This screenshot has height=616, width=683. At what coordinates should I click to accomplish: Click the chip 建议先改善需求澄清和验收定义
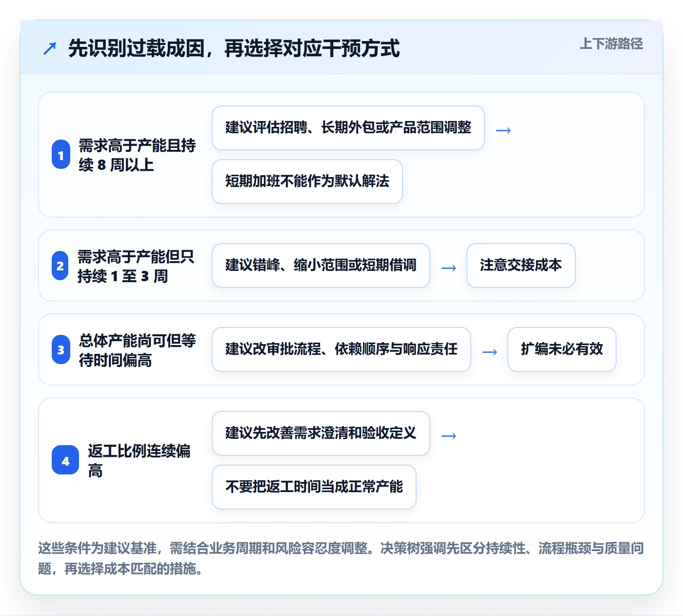coord(321,433)
